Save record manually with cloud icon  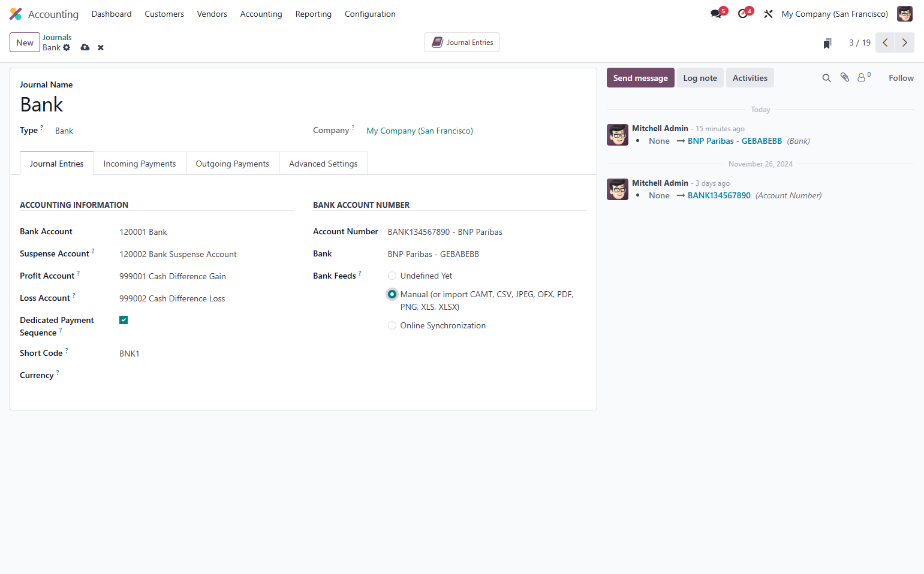(85, 47)
